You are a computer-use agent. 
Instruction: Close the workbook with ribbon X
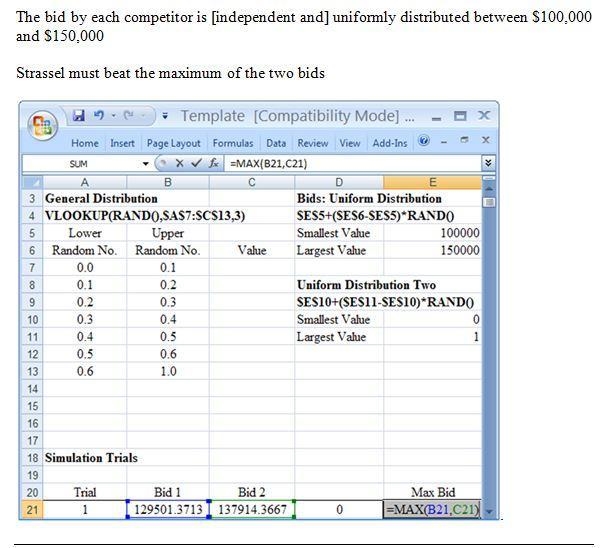click(x=485, y=139)
